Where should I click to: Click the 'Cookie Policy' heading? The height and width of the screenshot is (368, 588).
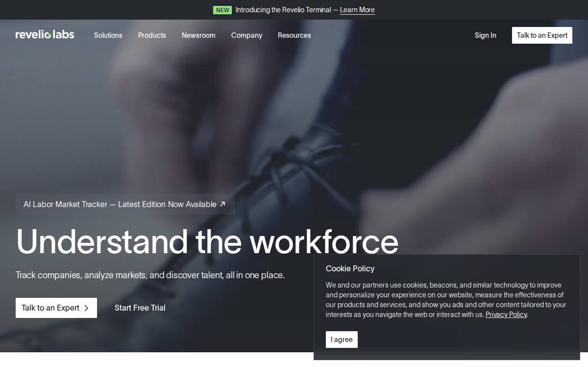350,268
